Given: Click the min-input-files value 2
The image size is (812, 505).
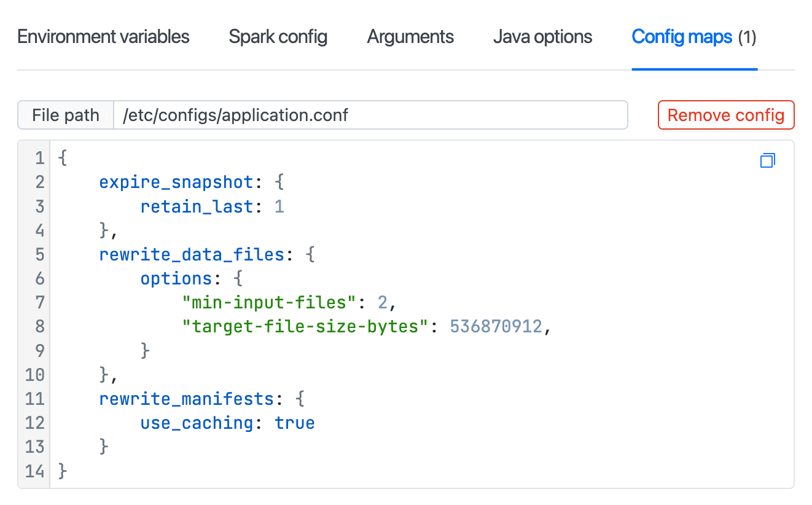Looking at the screenshot, I should coord(382,302).
